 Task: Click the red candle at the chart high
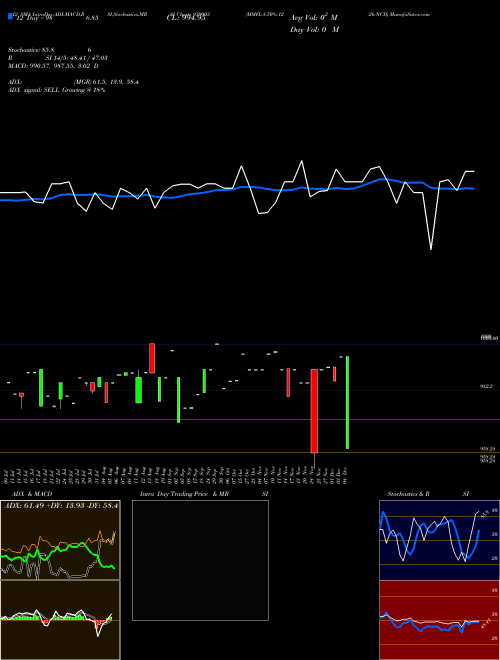coord(152,358)
